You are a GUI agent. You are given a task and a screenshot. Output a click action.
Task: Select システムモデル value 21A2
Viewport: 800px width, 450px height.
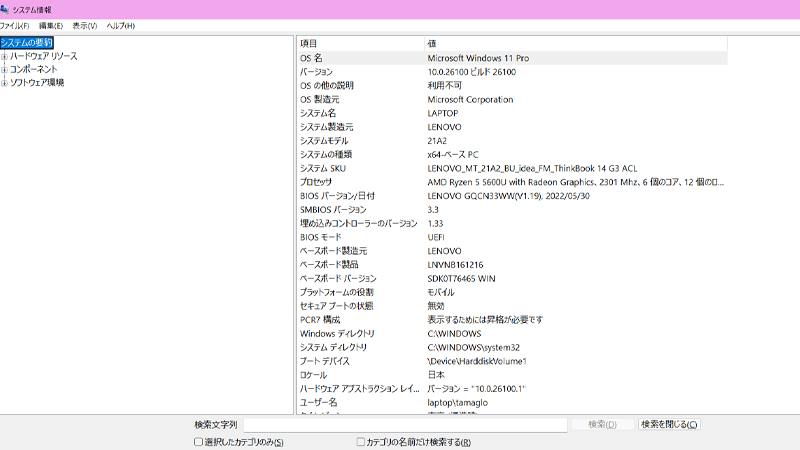point(437,141)
